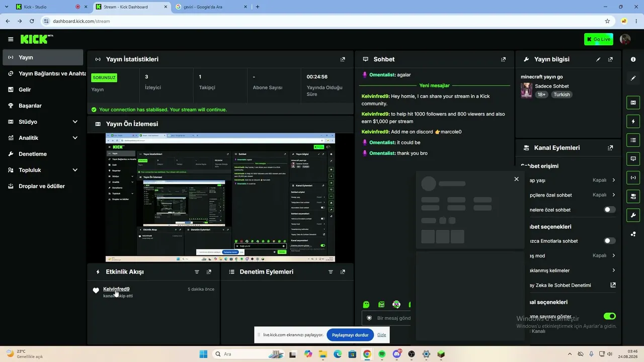Toggle moderation list icon in right rail
The height and width of the screenshot is (362, 644).
click(633, 140)
